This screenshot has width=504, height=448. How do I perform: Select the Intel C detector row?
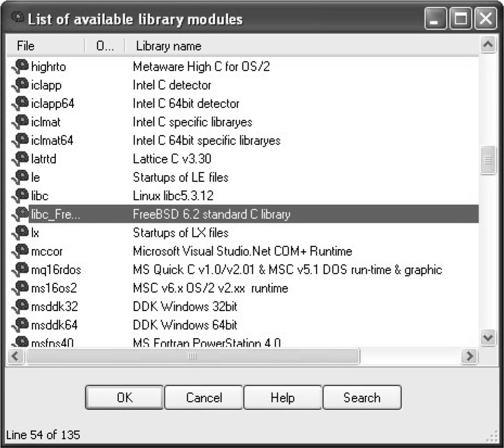243,85
